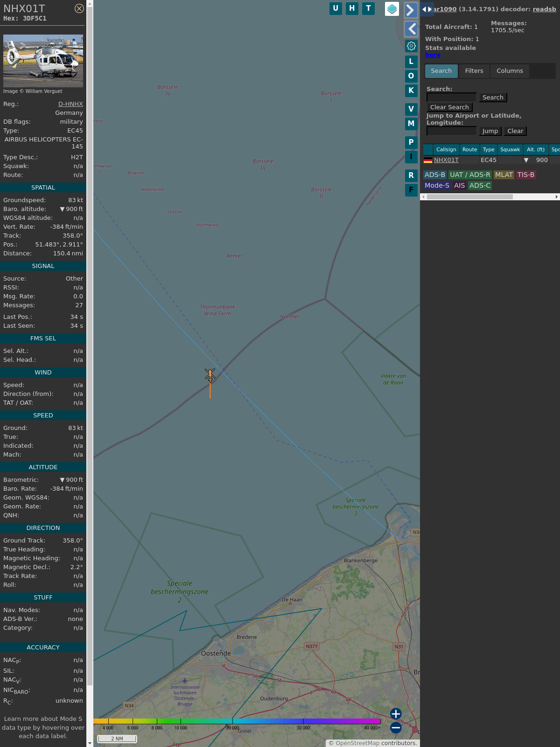Viewport: 560px width, 747px height.
Task: Sort table by Callsign column header
Action: click(x=446, y=149)
